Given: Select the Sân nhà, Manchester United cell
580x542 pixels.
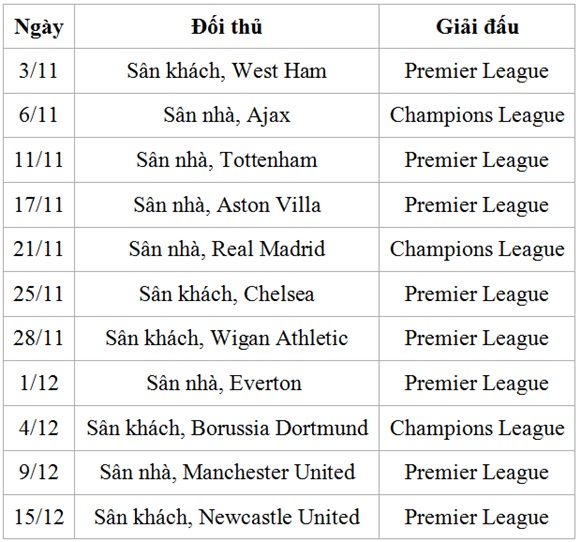Looking at the screenshot, I should 227,472.
